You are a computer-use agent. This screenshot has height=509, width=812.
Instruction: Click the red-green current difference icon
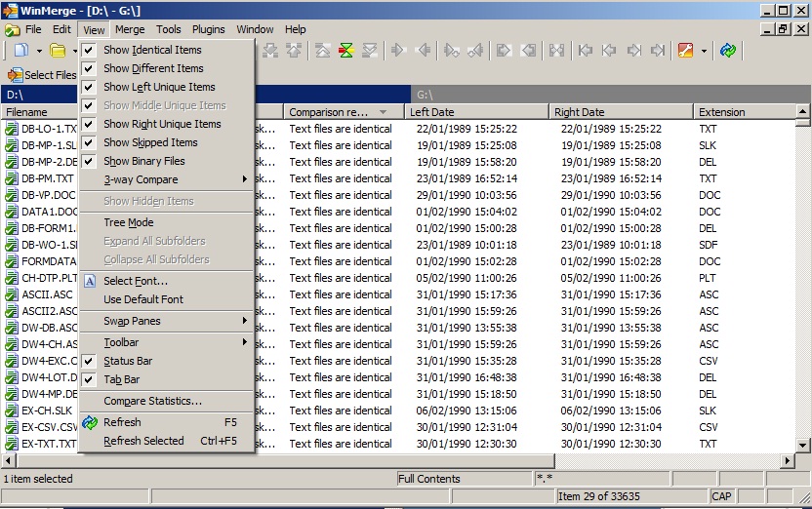click(x=345, y=50)
